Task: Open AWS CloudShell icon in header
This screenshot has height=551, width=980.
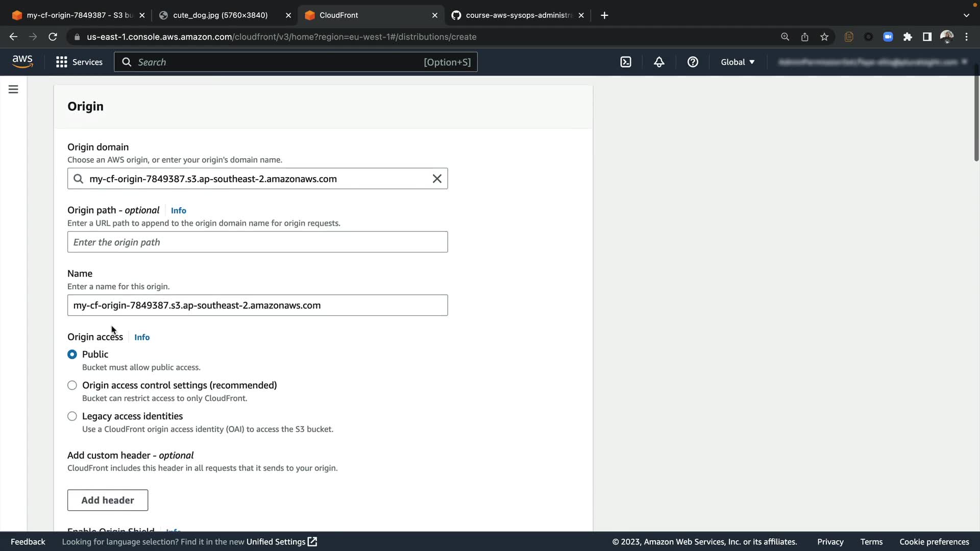Action: coord(626,62)
